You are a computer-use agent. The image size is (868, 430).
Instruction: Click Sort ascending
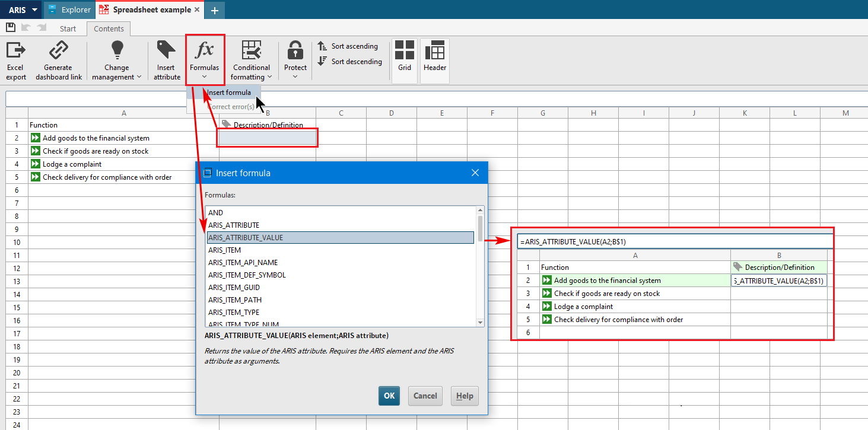[x=348, y=46]
